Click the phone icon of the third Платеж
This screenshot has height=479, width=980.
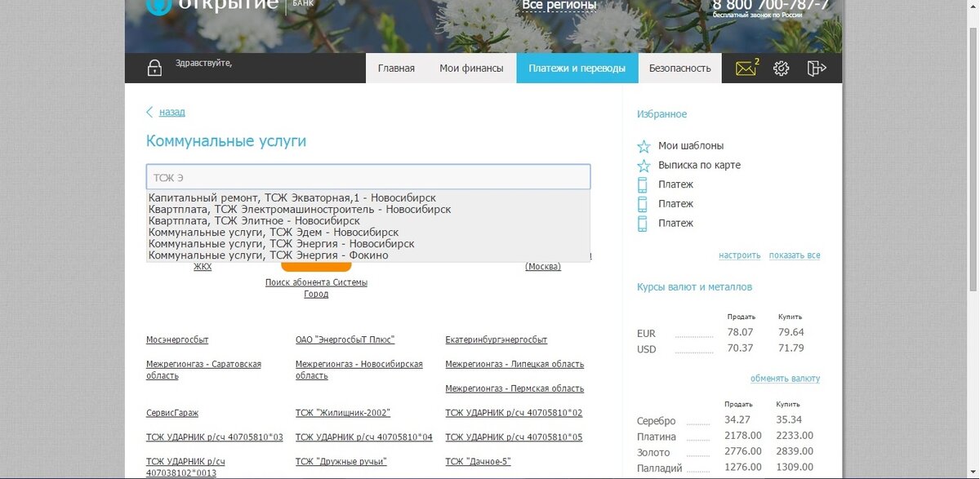tap(643, 224)
